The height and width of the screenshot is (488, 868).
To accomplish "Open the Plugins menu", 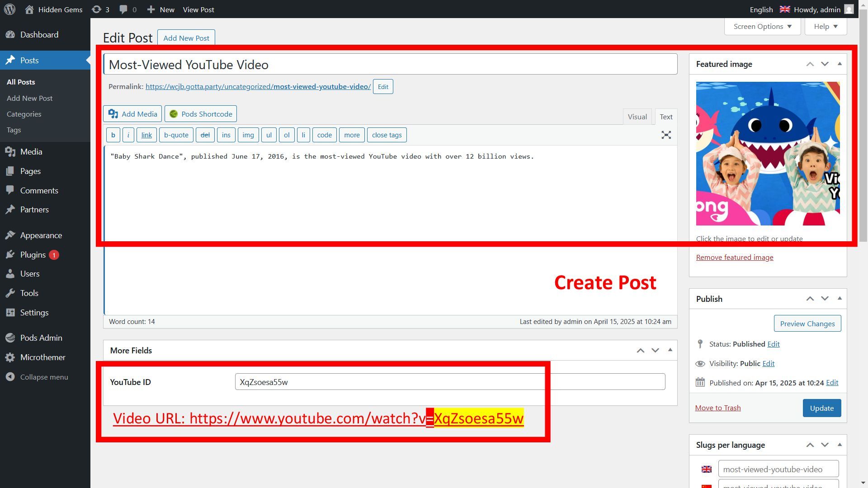I will pos(45,255).
